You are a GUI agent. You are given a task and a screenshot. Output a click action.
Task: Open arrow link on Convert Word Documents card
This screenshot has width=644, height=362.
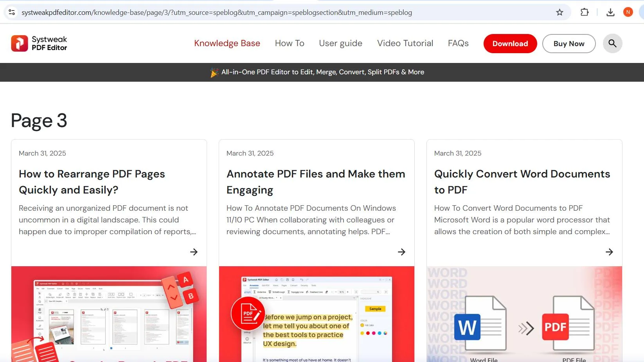pyautogui.click(x=609, y=252)
